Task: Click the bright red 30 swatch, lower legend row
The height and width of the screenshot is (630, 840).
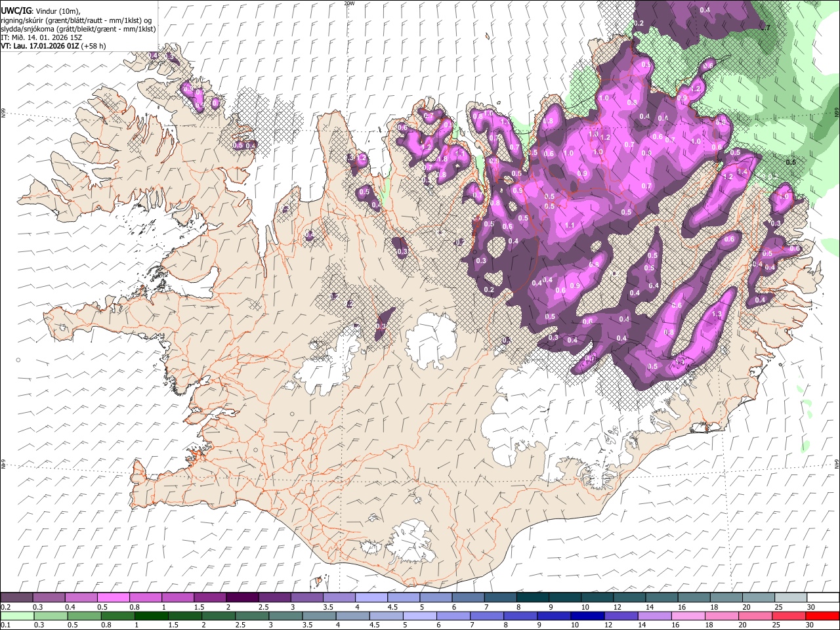Action: click(823, 616)
